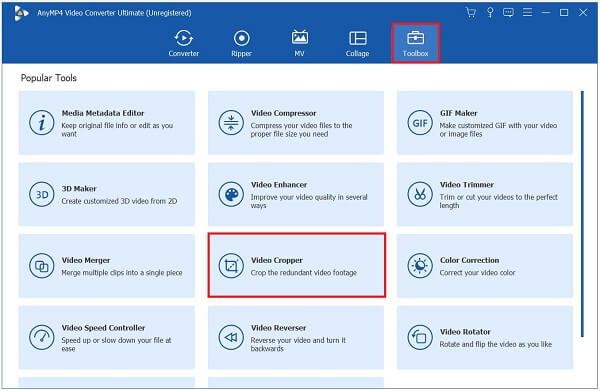
Task: Click "Keep original file info" description
Action: [x=117, y=130]
